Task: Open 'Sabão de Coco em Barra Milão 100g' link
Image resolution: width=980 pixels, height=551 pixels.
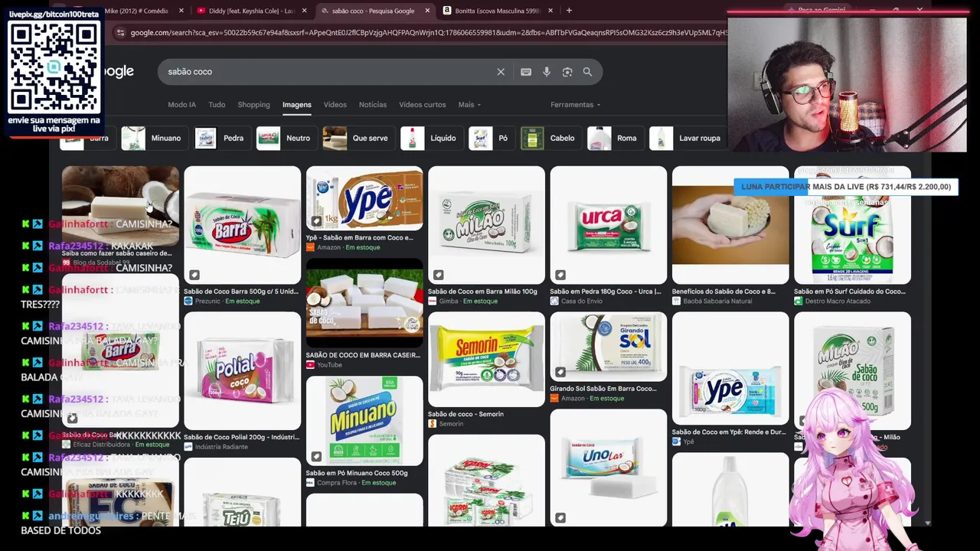Action: [x=482, y=292]
